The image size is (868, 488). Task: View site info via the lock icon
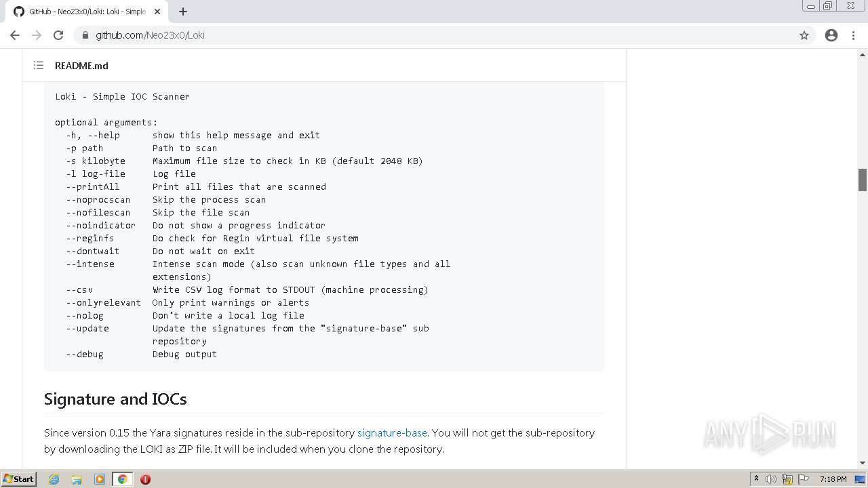pos(85,35)
